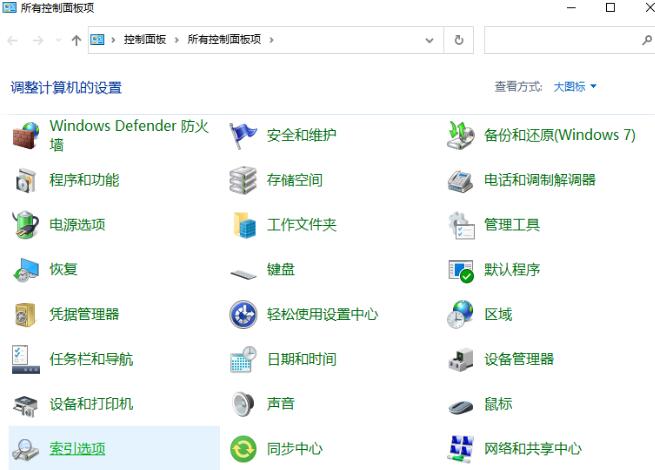Expand the chevron after 所有控制面板项 breadcrumb
The image size is (655, 470).
coord(272,40)
